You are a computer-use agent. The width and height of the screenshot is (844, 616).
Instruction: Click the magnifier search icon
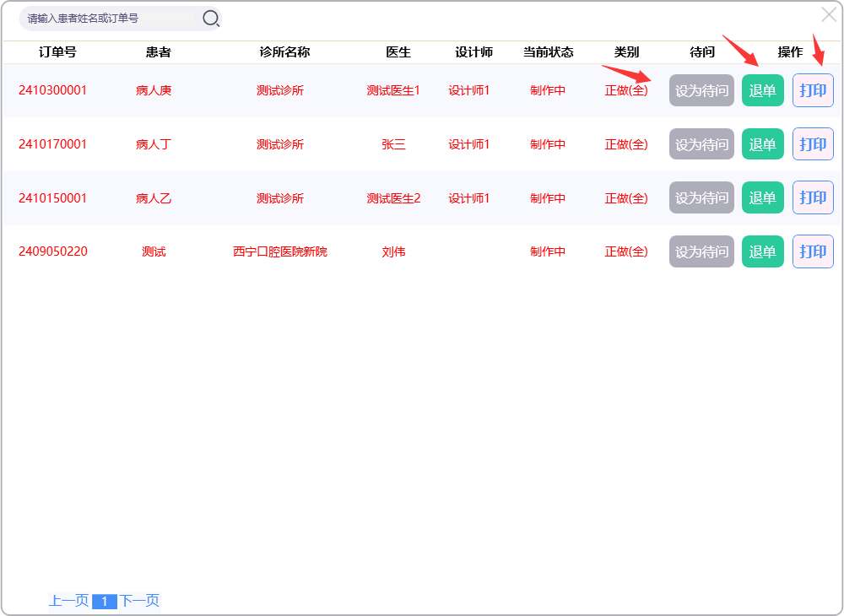[210, 18]
